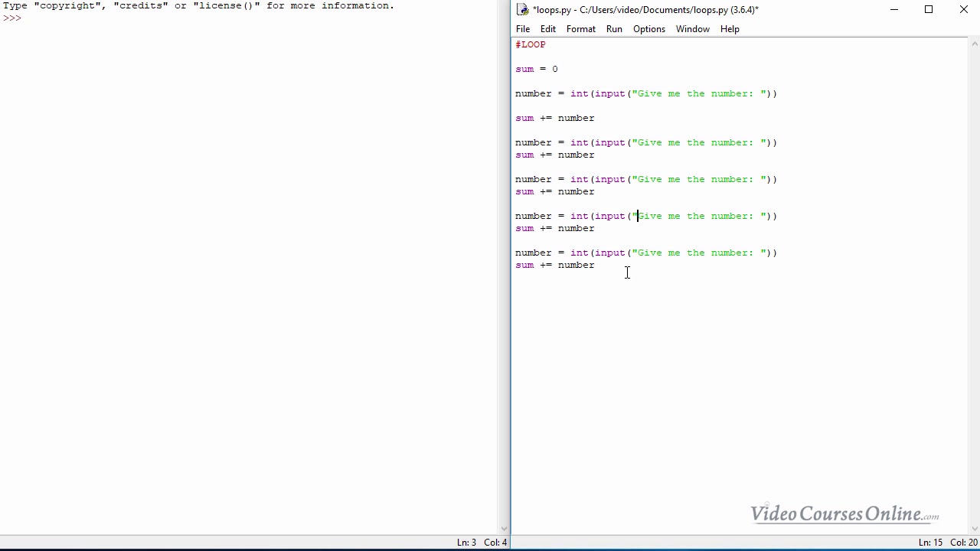980x551 pixels.
Task: Click the first 'number = int(input' line
Action: pyautogui.click(x=646, y=93)
